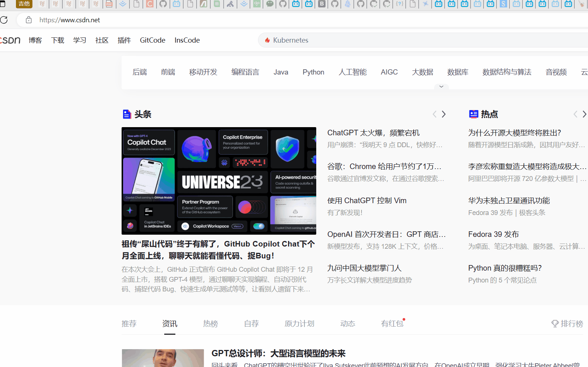This screenshot has height=367, width=588.
Task: Open the 为什么开源大模型终将胜出 article
Action: coord(515,133)
